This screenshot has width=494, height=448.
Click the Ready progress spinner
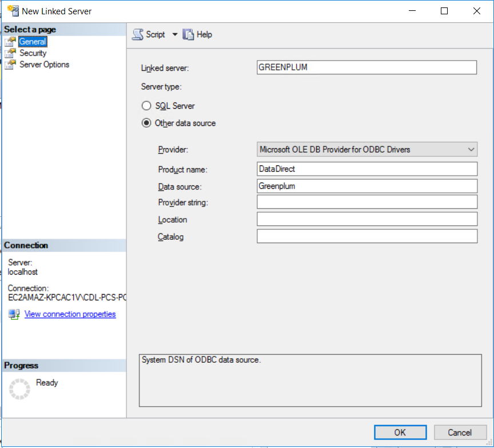click(19, 388)
